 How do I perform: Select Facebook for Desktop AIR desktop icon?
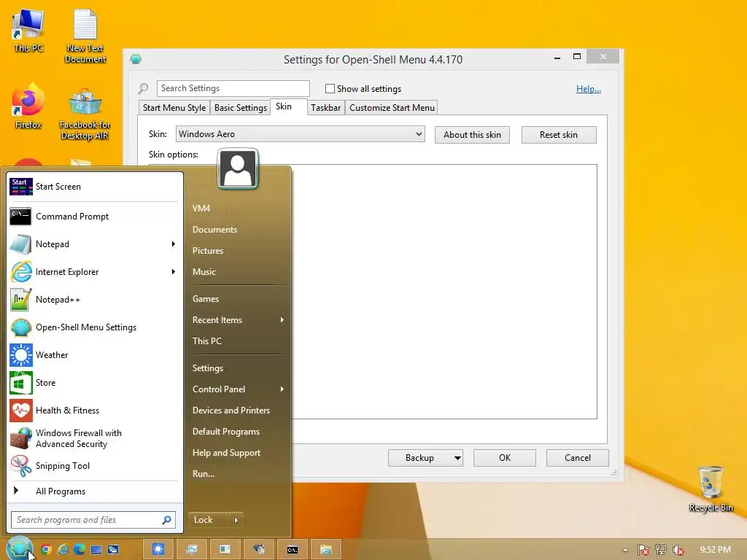[x=85, y=114]
